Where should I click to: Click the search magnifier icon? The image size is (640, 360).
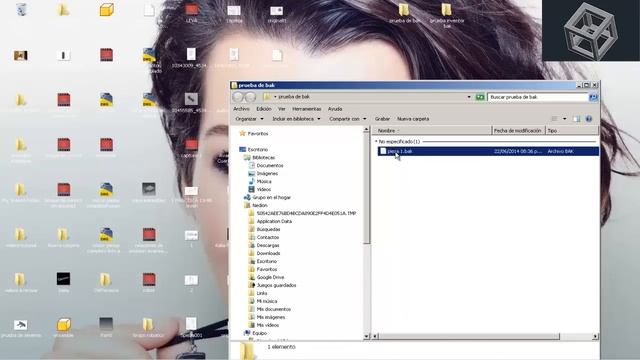pos(593,97)
